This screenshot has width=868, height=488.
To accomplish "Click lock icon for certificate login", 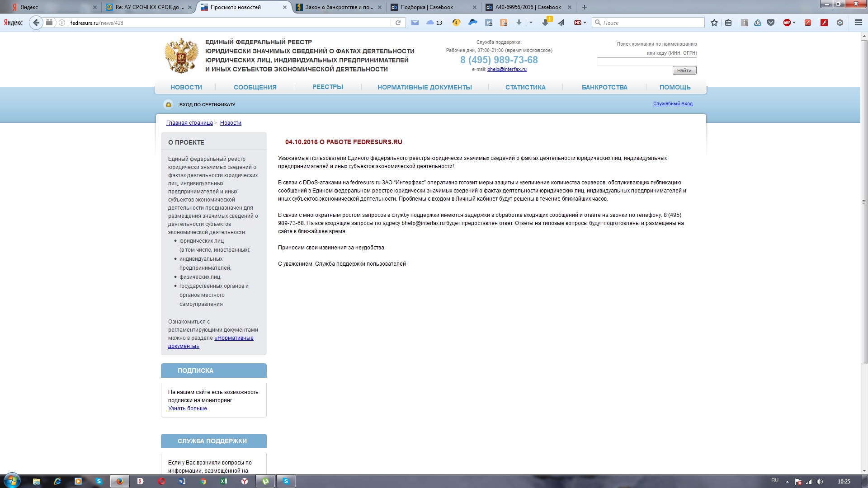I will pyautogui.click(x=168, y=104).
